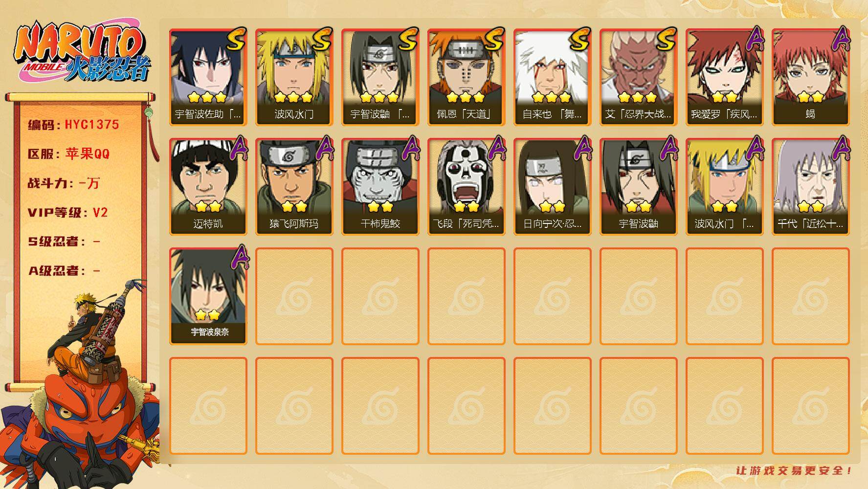
Task: Click the 日向宁次 ninja card
Action: (x=552, y=187)
